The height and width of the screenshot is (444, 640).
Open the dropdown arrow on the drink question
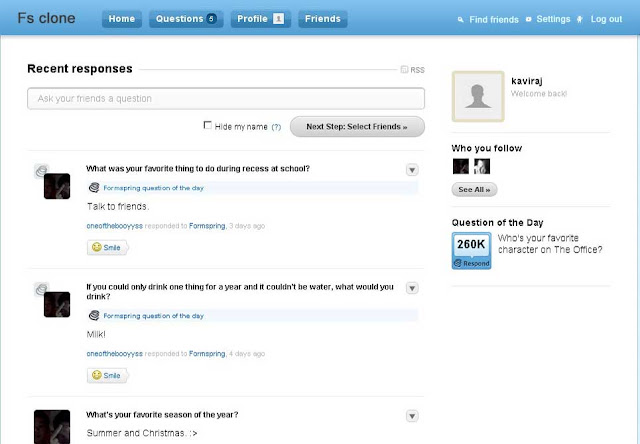412,288
